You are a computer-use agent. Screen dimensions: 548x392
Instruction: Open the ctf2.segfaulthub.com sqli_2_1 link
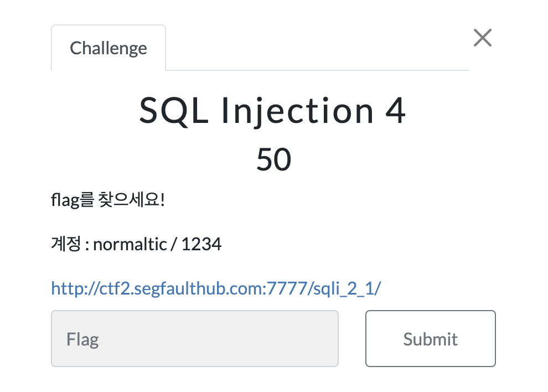tap(216, 288)
